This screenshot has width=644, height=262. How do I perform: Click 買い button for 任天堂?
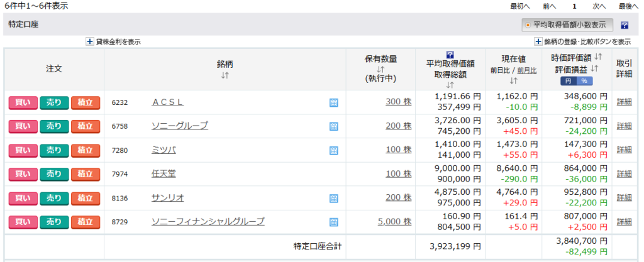pyautogui.click(x=23, y=174)
